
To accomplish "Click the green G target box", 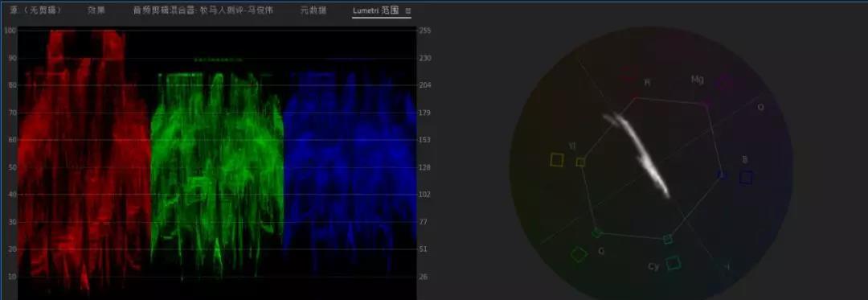I will (579, 254).
